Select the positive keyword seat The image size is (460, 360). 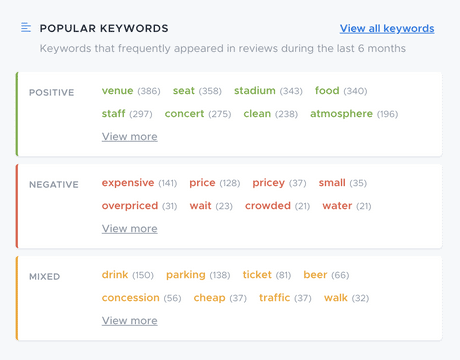(x=184, y=91)
